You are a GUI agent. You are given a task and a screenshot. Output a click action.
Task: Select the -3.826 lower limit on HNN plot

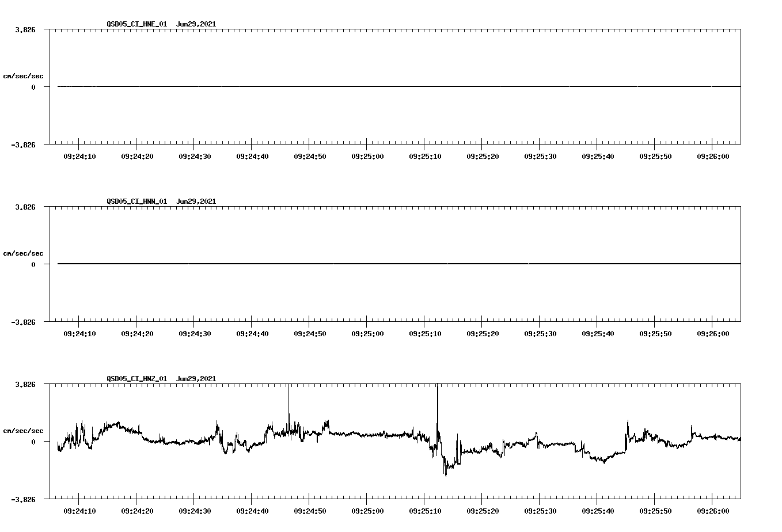[23, 322]
